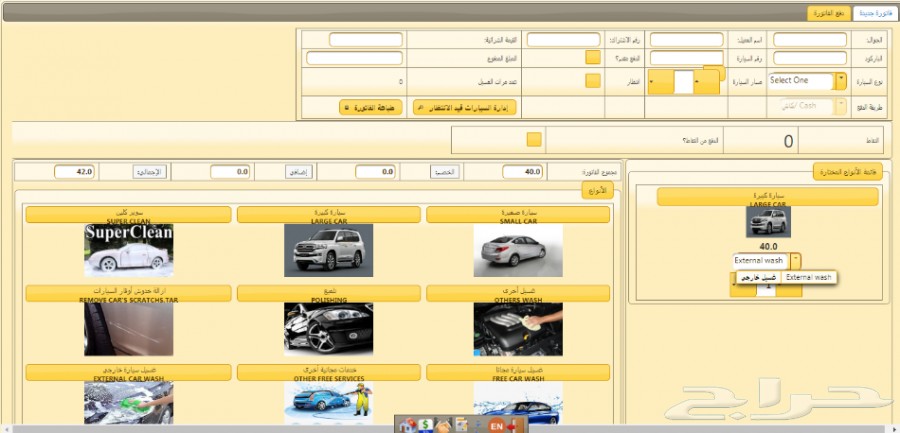
Task: Click the exit door icon in dock
Action: 515,426
